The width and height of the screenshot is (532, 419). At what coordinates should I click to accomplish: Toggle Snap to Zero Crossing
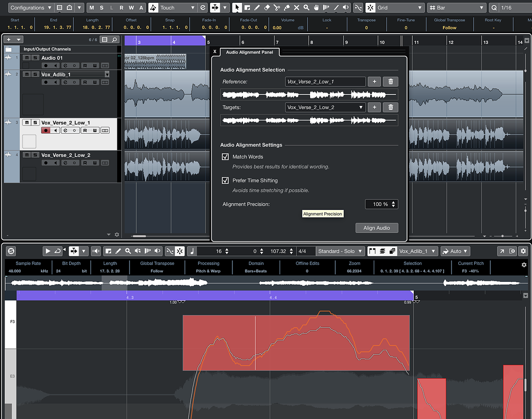pyautogui.click(x=358, y=7)
